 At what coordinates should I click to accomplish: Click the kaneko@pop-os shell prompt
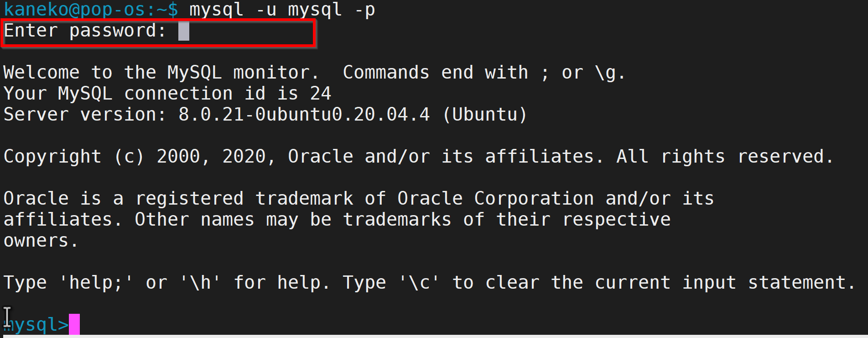click(91, 10)
